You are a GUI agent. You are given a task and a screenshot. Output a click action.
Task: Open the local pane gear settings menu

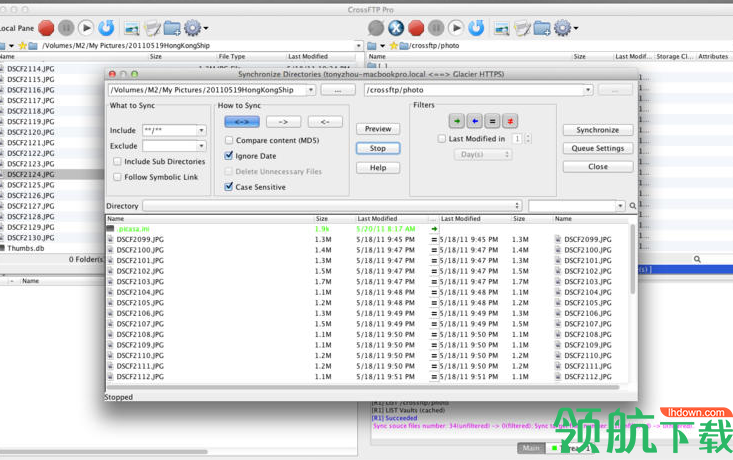coord(194,29)
